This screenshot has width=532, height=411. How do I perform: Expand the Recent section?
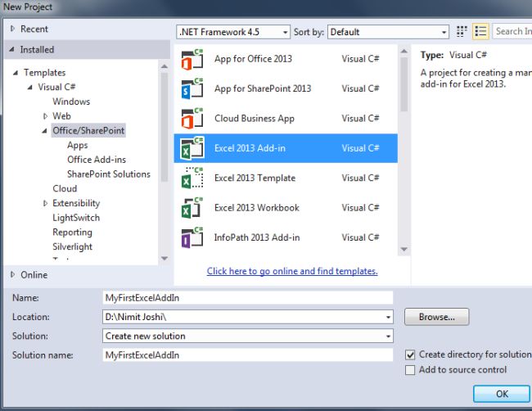12,29
